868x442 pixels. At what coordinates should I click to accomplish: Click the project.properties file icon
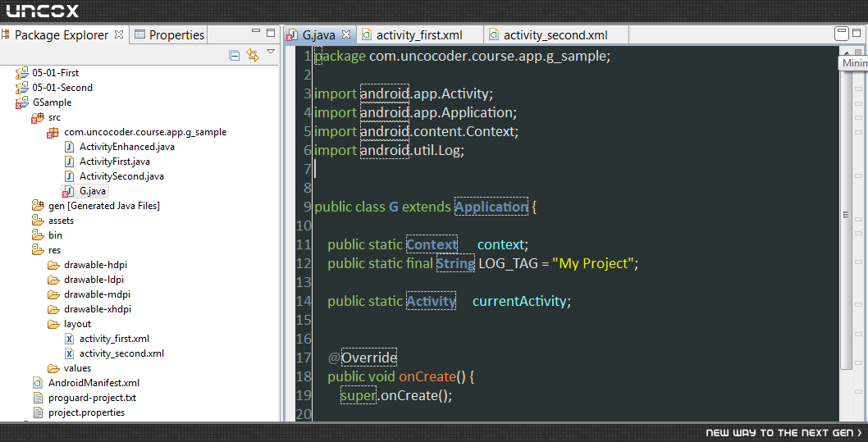38,412
